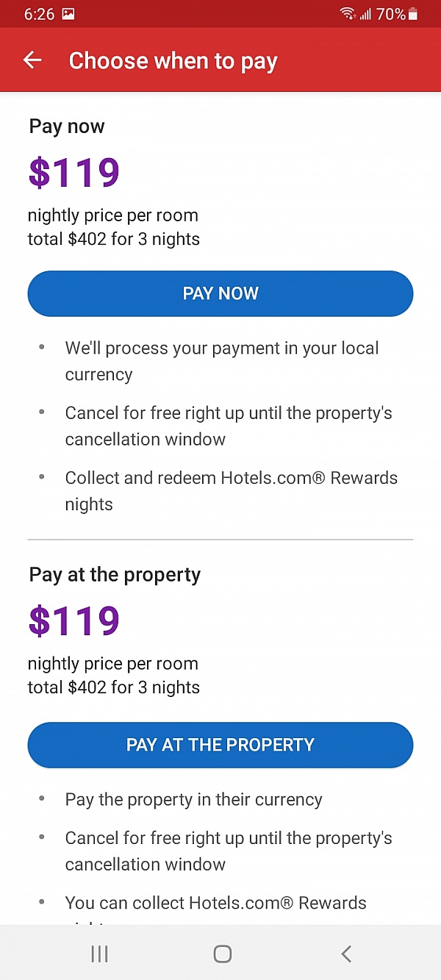This screenshot has height=980, width=441.
Task: Tap the total $402 for 3 nights text
Action: [113, 238]
